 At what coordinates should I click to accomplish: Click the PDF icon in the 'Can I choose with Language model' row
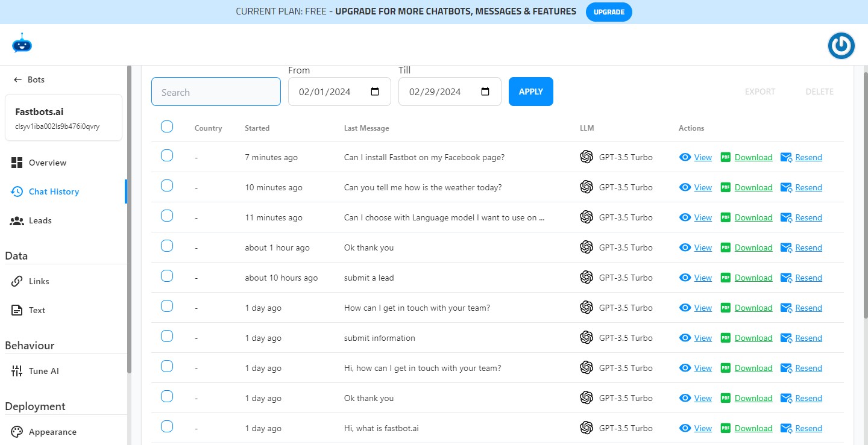(726, 217)
